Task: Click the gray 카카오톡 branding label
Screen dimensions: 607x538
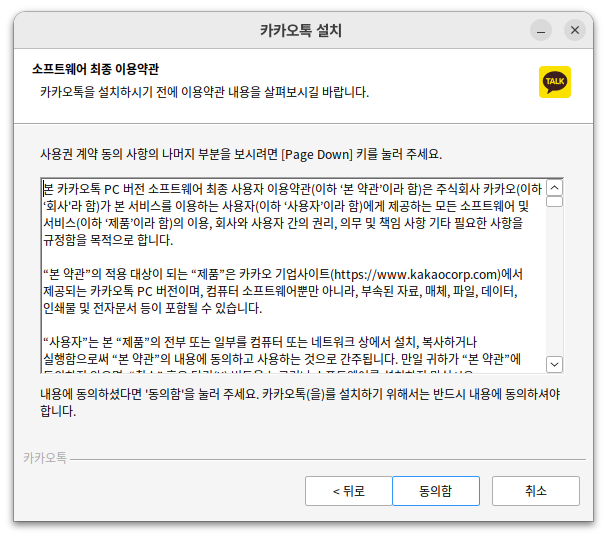Action: (45, 458)
